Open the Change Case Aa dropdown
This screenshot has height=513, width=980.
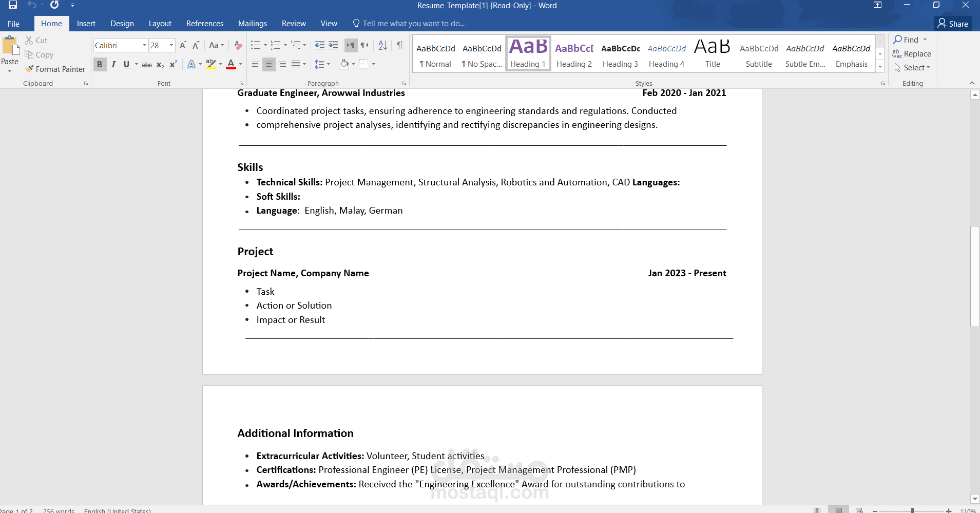216,45
